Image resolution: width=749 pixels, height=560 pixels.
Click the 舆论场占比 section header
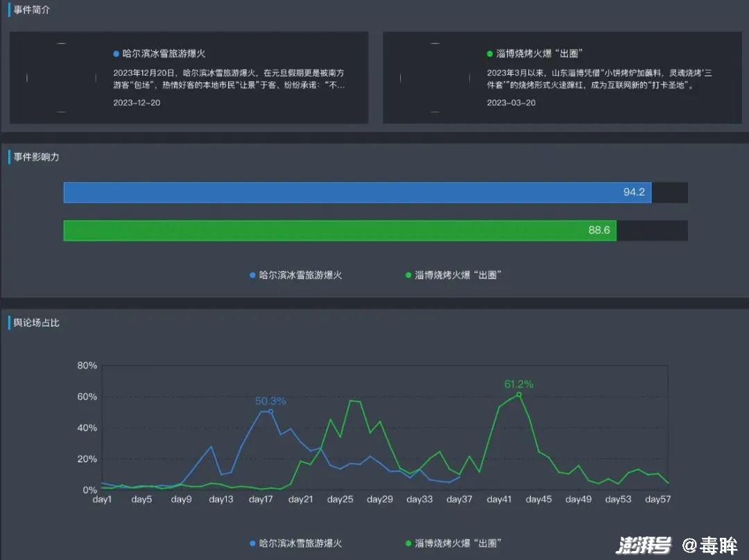click(36, 322)
